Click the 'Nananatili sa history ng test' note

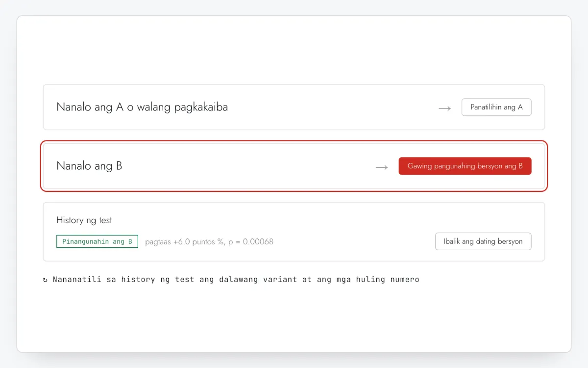231,280
